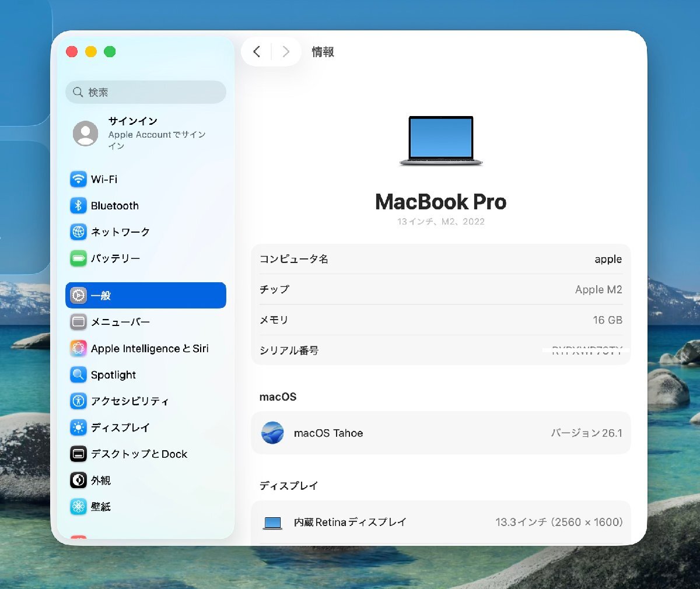Select メニューバー in the sidebar
700x589 pixels.
pyautogui.click(x=146, y=322)
